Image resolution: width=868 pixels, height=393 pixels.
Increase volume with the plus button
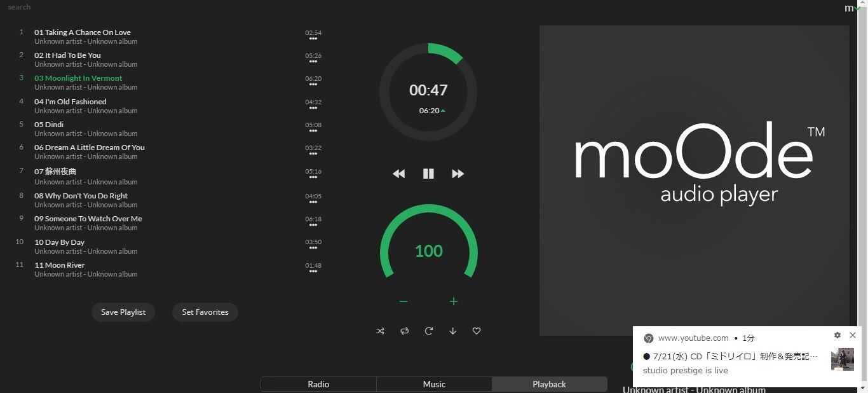[454, 301]
